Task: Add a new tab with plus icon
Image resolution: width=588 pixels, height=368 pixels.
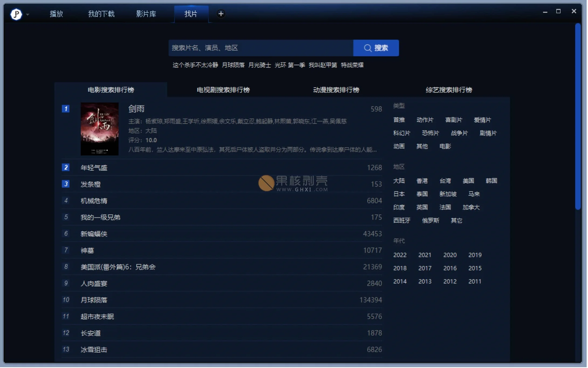Action: [221, 14]
